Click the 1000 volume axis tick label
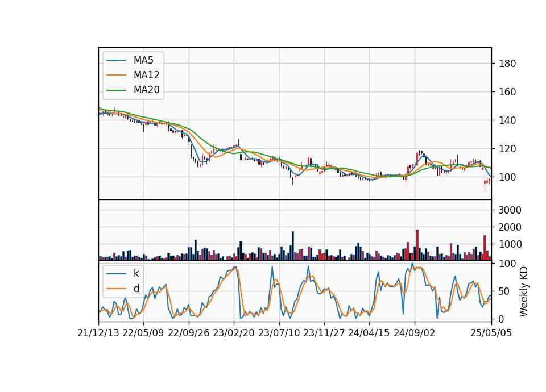Viewport: 546px width, 392px height. coord(510,244)
